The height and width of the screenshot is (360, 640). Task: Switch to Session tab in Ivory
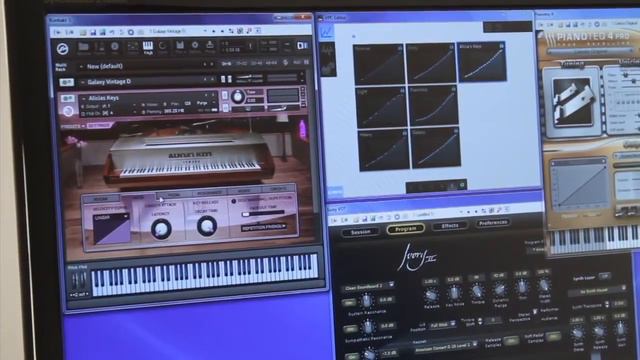[x=360, y=232]
